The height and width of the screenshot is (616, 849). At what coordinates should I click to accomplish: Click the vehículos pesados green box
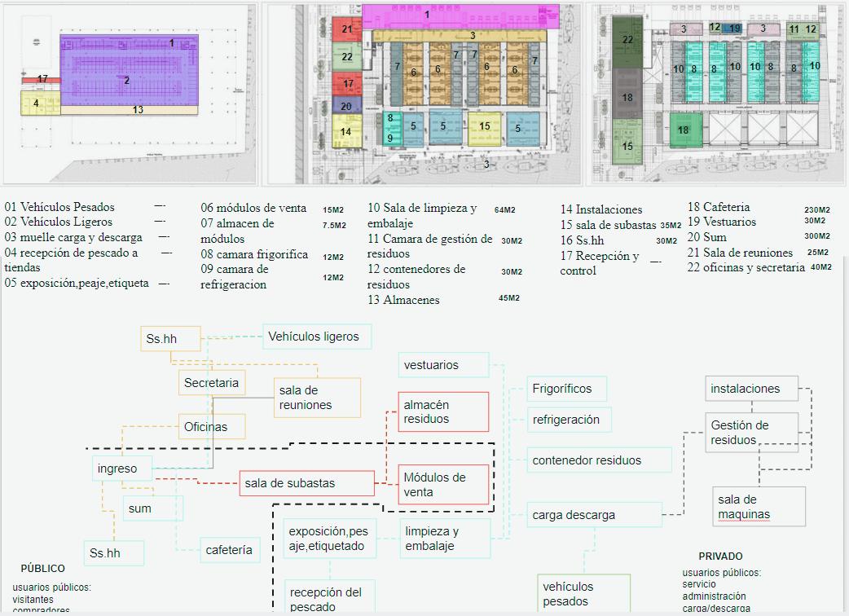pyautogui.click(x=583, y=594)
